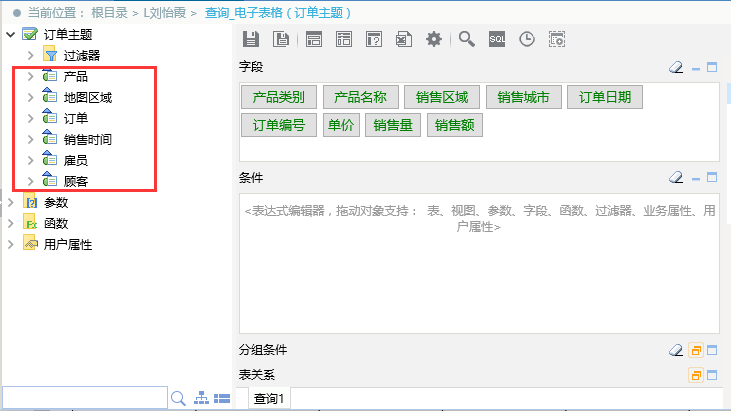The image size is (731, 411).
Task: Expand the 订单 table node
Action: click(x=31, y=118)
